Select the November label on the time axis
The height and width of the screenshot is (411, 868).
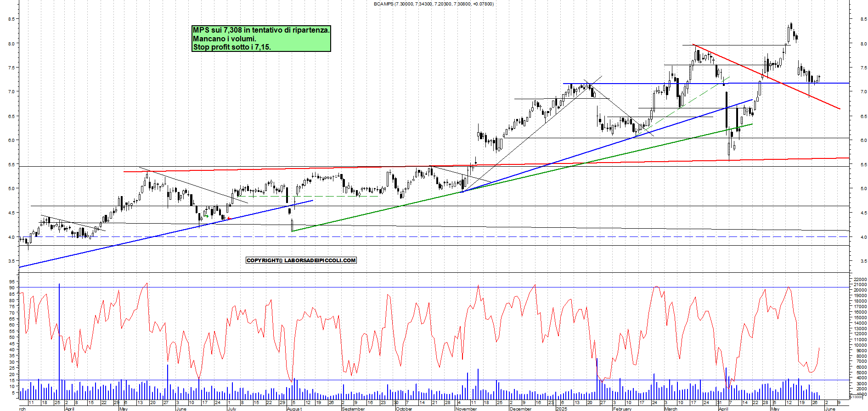click(466, 409)
